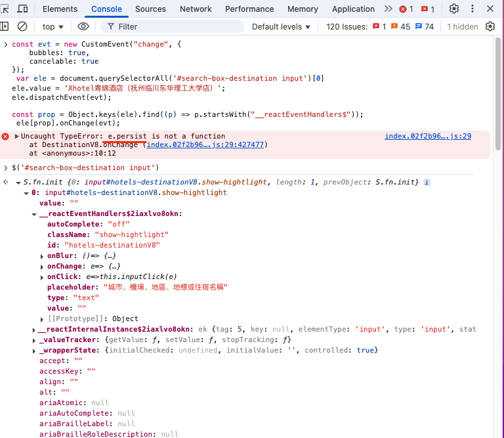This screenshot has width=504, height=438.
Task: Click the blue improvement issues count 74
Action: coord(425,27)
